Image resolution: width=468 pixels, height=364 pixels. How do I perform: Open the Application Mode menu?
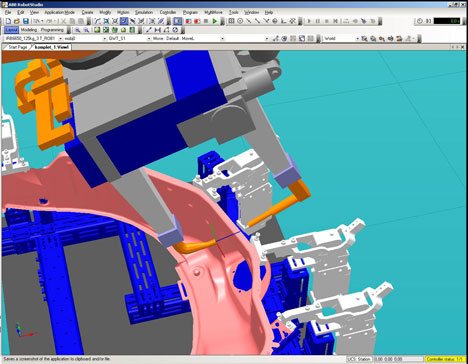[x=59, y=12]
